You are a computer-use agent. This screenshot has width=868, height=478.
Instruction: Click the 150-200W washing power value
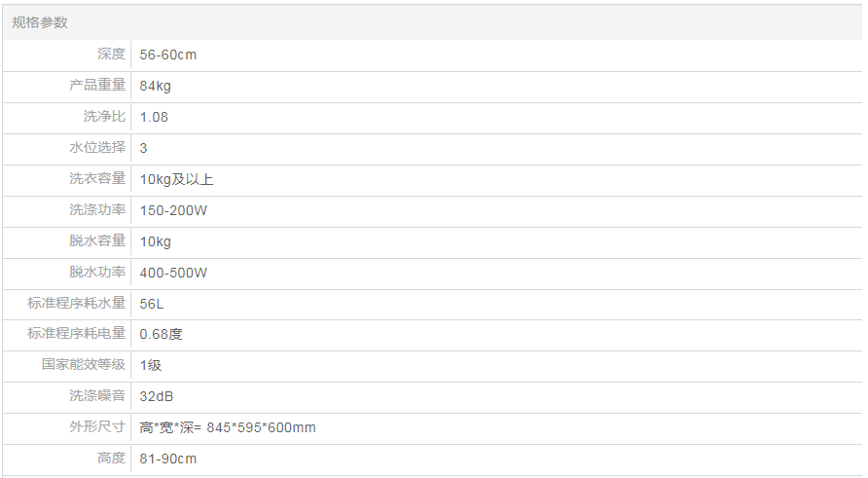pyautogui.click(x=173, y=210)
